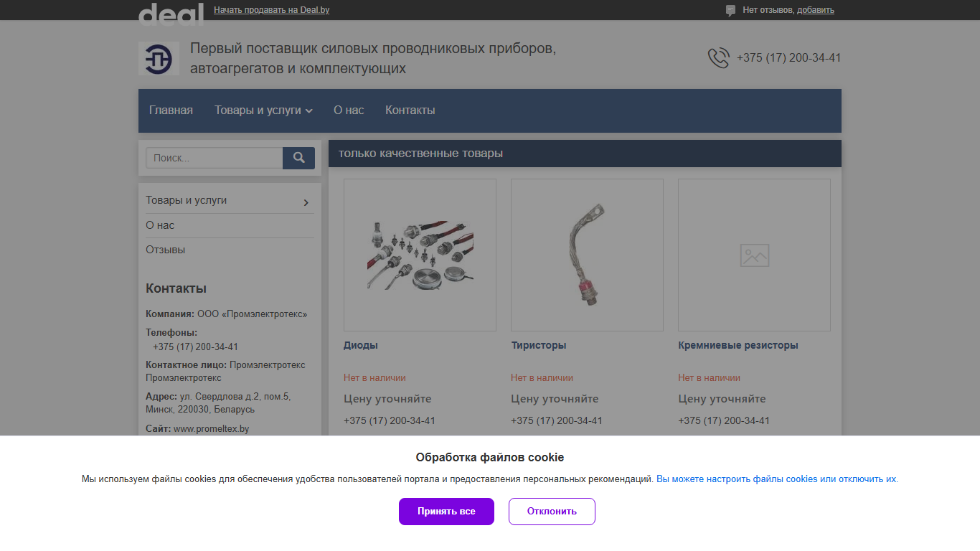Go to Главная in the navigation bar
980x551 pixels.
(x=171, y=110)
